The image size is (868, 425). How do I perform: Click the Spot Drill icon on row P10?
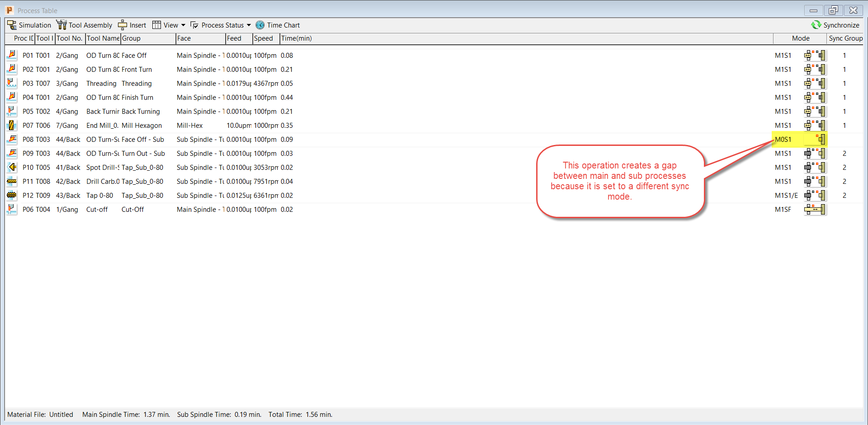[12, 167]
